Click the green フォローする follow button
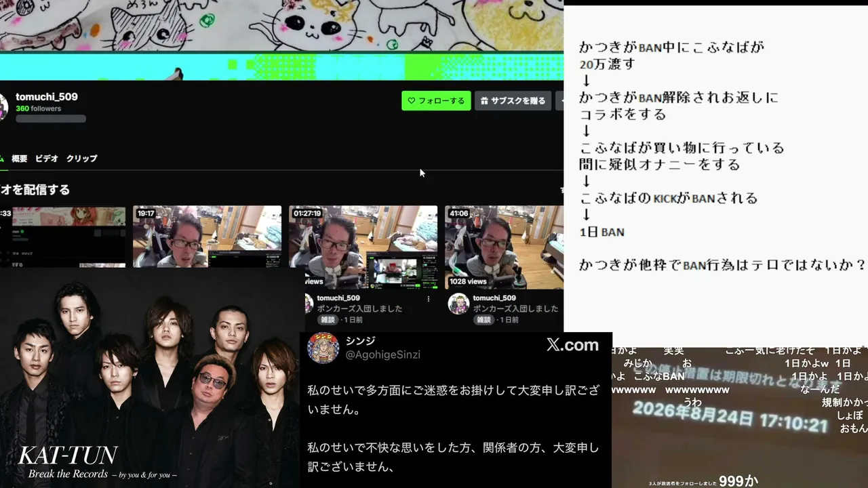The width and height of the screenshot is (868, 488). click(x=436, y=101)
